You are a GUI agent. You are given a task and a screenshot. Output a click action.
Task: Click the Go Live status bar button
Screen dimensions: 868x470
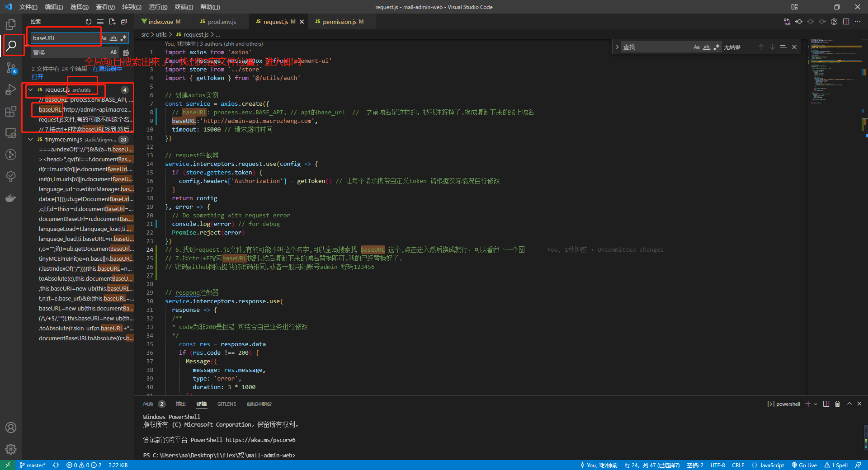point(804,465)
